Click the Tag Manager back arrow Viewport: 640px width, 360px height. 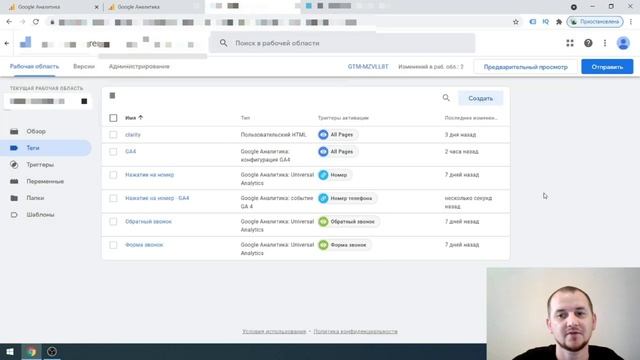tap(7, 43)
